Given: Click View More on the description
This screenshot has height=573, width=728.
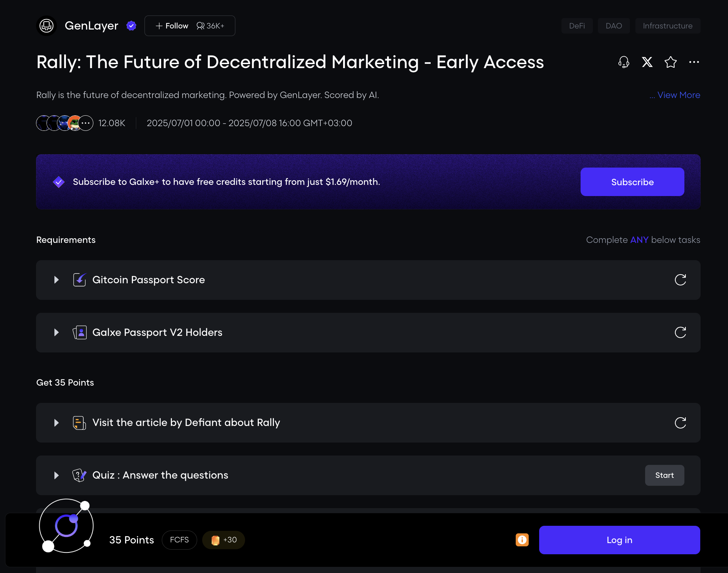Looking at the screenshot, I should (679, 95).
